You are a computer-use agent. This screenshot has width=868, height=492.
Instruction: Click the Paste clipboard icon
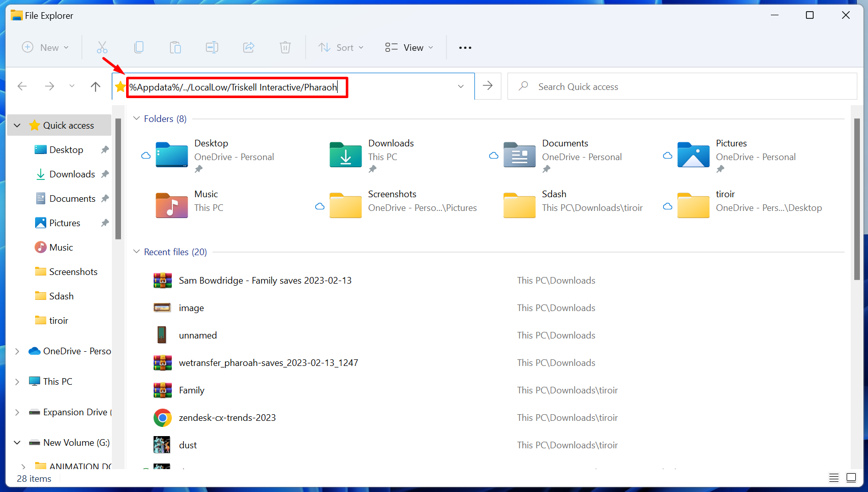pos(175,48)
